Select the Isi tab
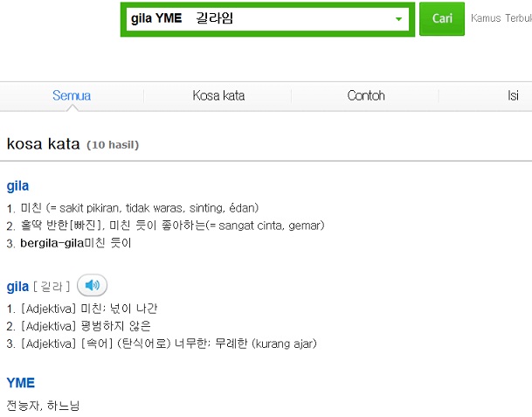This screenshot has height=417, width=532. click(513, 96)
